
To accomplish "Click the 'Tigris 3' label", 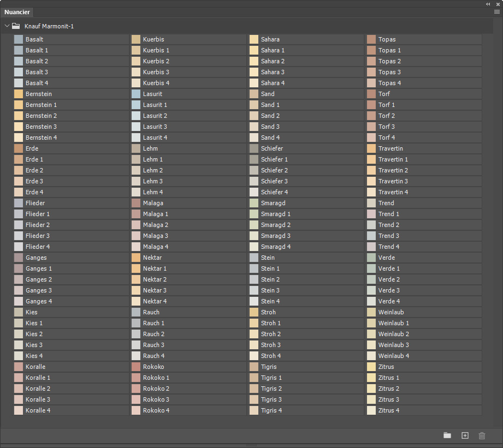I will 271,399.
